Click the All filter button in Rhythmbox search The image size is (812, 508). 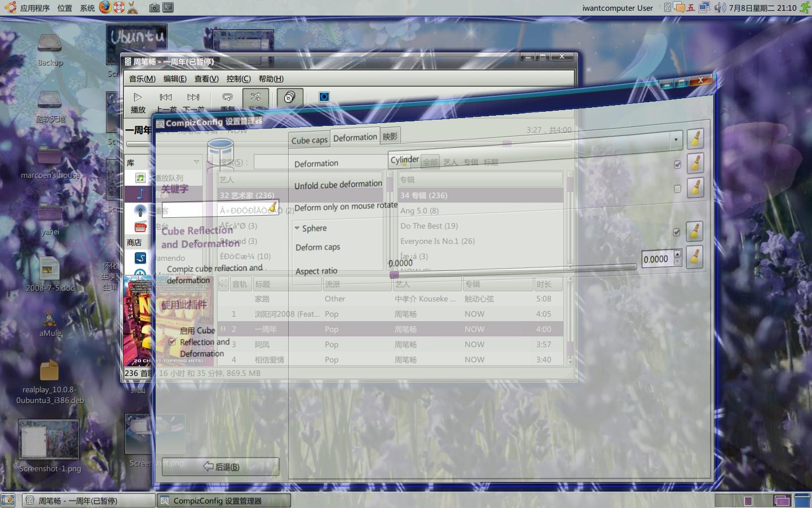coord(430,162)
